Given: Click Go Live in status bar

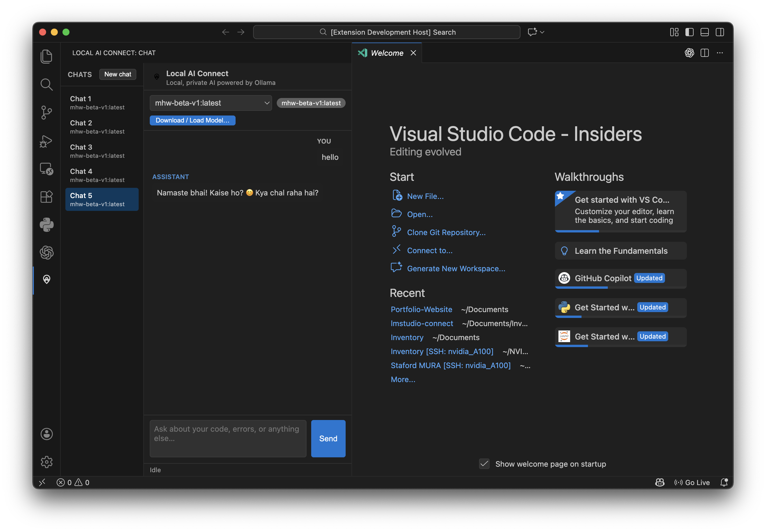Looking at the screenshot, I should click(692, 482).
